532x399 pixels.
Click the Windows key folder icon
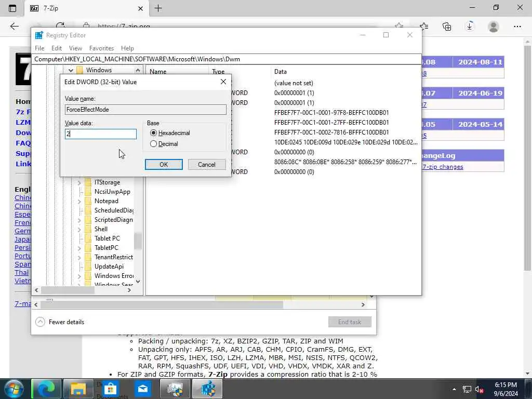(x=79, y=70)
